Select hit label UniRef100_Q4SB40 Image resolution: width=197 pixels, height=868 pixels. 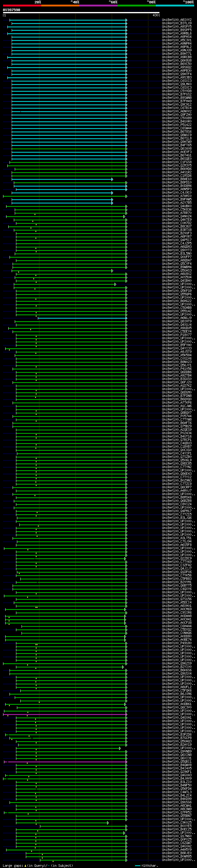coord(177,281)
